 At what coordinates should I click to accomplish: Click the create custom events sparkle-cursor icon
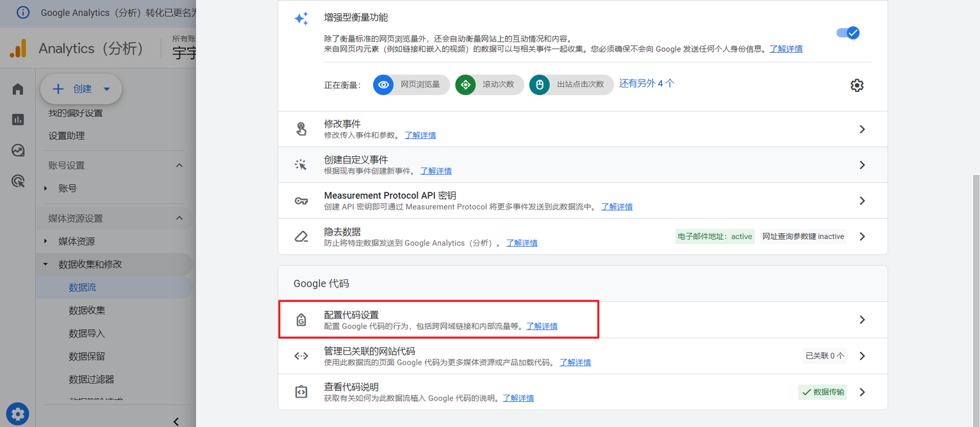point(301,164)
